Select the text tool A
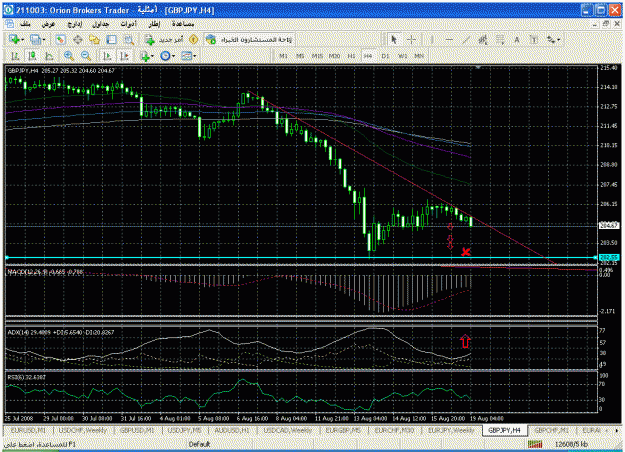This screenshot has height=452, width=625. pyautogui.click(x=517, y=39)
